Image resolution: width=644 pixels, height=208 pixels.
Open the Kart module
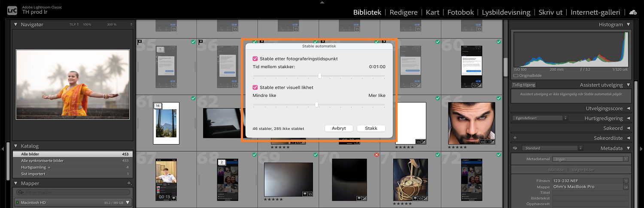(432, 12)
